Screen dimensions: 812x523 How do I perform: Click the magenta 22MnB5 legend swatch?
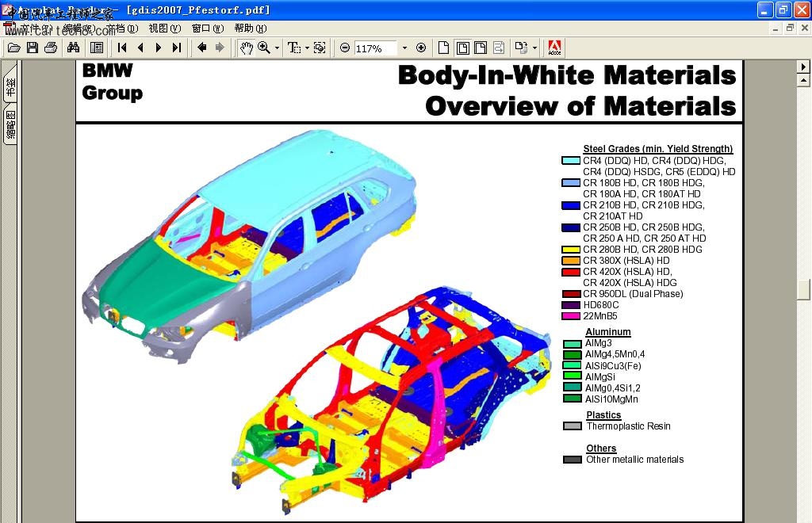571,316
